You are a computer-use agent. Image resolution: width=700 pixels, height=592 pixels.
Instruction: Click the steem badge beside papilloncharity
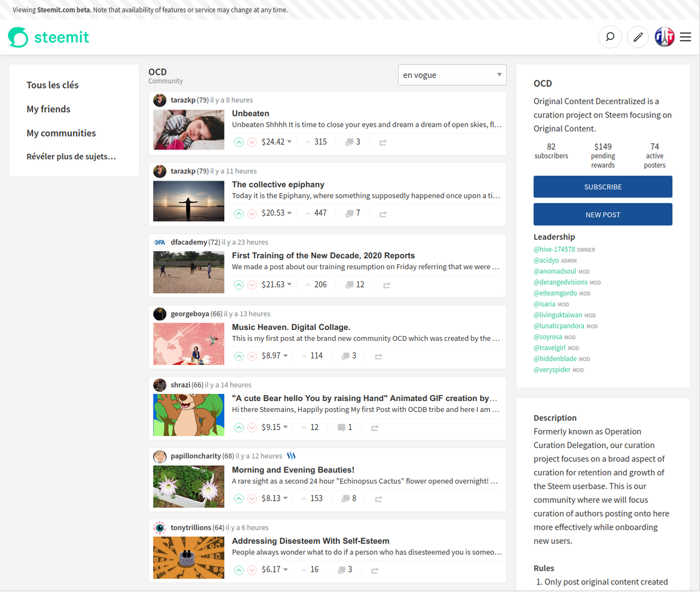coord(291,456)
